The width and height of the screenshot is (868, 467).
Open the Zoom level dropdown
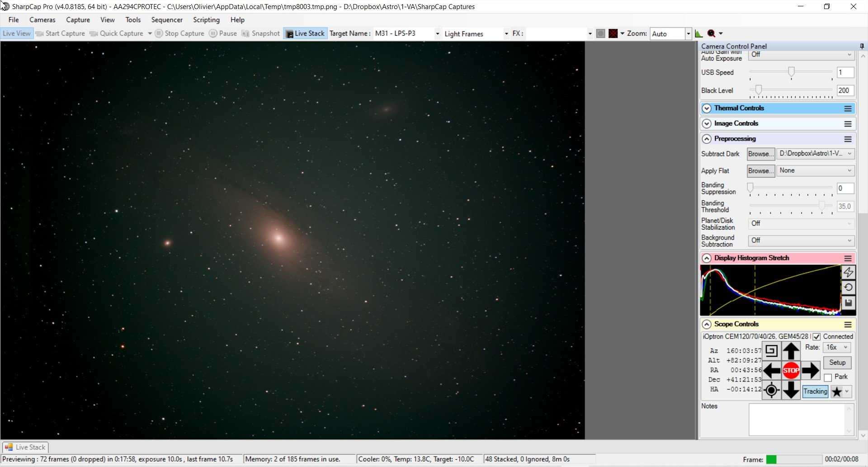coord(689,34)
